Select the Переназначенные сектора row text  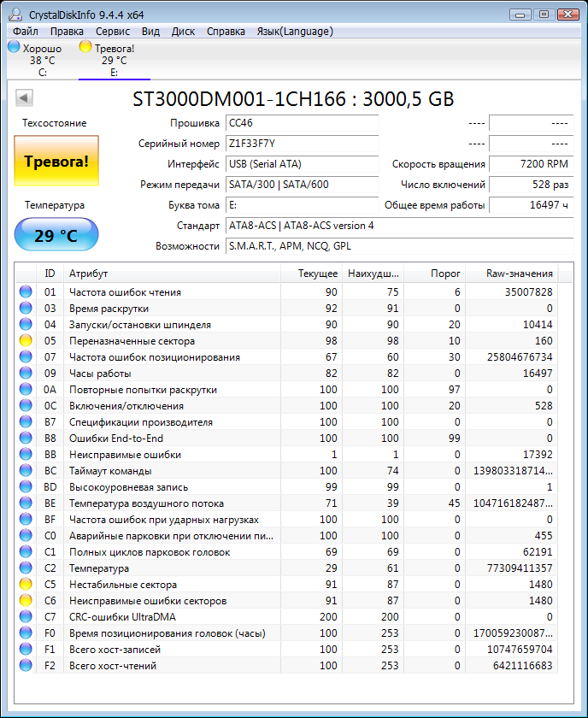tap(132, 341)
